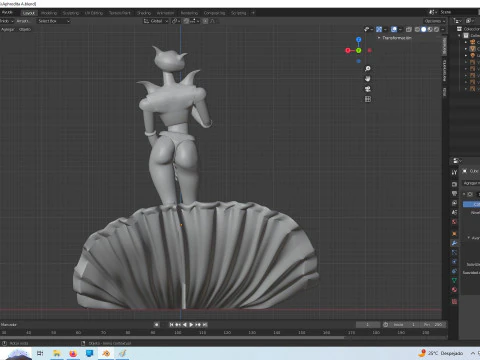Add a new workspace with plus button
The width and height of the screenshot is (480, 360).
tap(253, 13)
